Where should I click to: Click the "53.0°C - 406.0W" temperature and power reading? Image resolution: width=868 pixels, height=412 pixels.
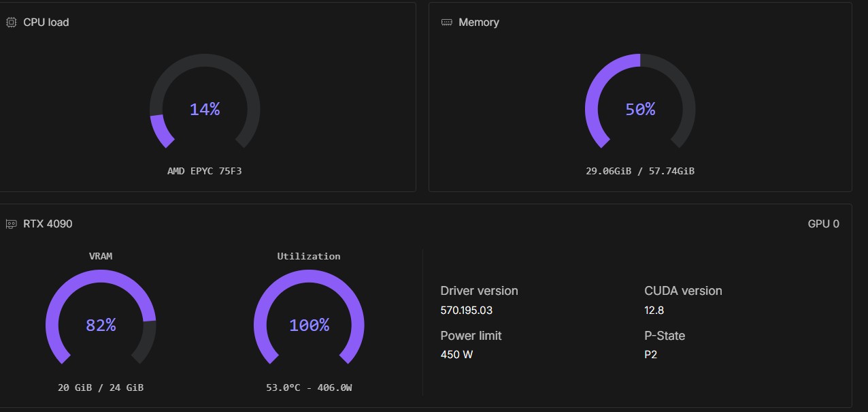point(309,387)
